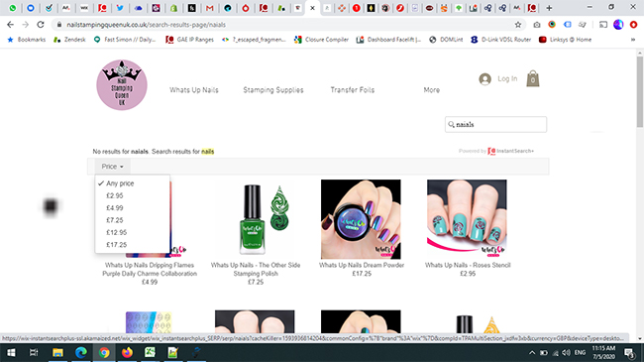Image resolution: width=644 pixels, height=362 pixels.
Task: Open the Dashboard Facelift bookmark
Action: point(388,40)
